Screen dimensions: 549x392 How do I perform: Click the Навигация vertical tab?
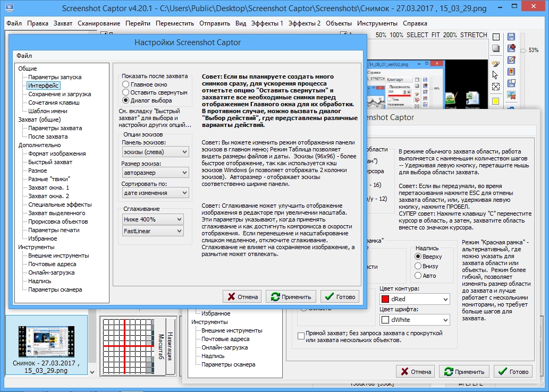coord(170,346)
